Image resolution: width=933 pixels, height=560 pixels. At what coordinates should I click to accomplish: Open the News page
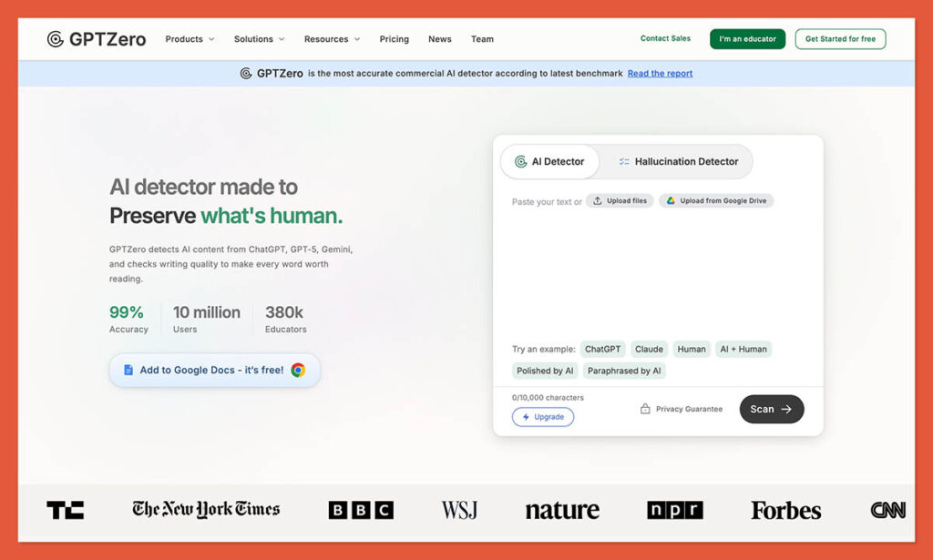pyautogui.click(x=440, y=39)
